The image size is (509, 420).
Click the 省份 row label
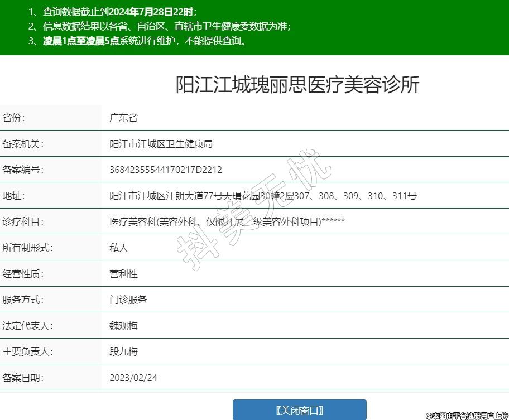coord(14,118)
